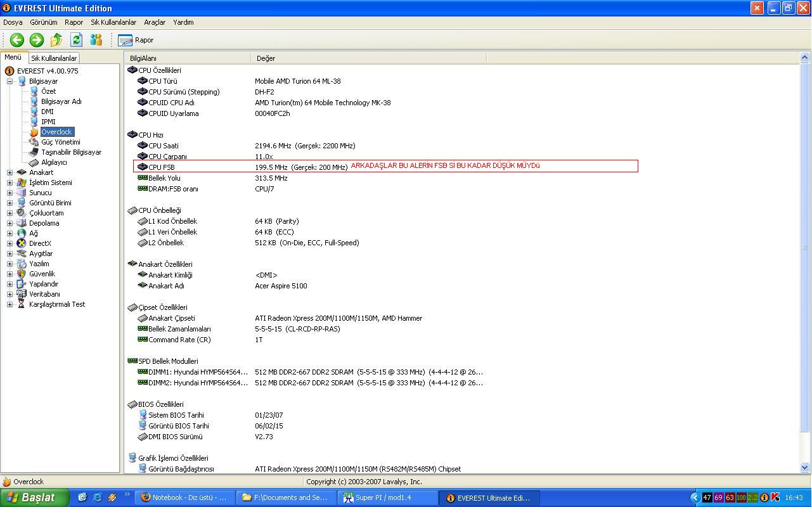Select the Bellek Zamanlamaları row
This screenshot has height=507, width=812.
point(311,329)
